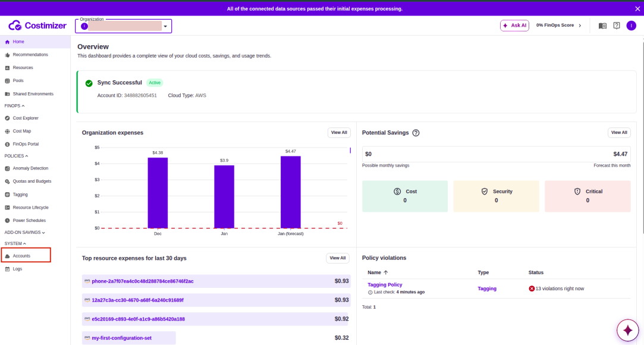The image size is (644, 345).
Task: Click the Dec expenses bar
Action: pyautogui.click(x=158, y=193)
